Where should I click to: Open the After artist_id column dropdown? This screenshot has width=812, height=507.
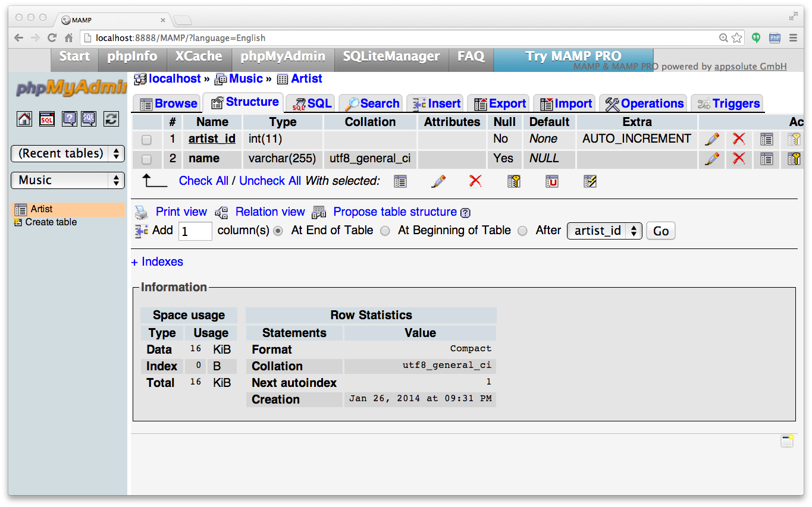point(604,231)
